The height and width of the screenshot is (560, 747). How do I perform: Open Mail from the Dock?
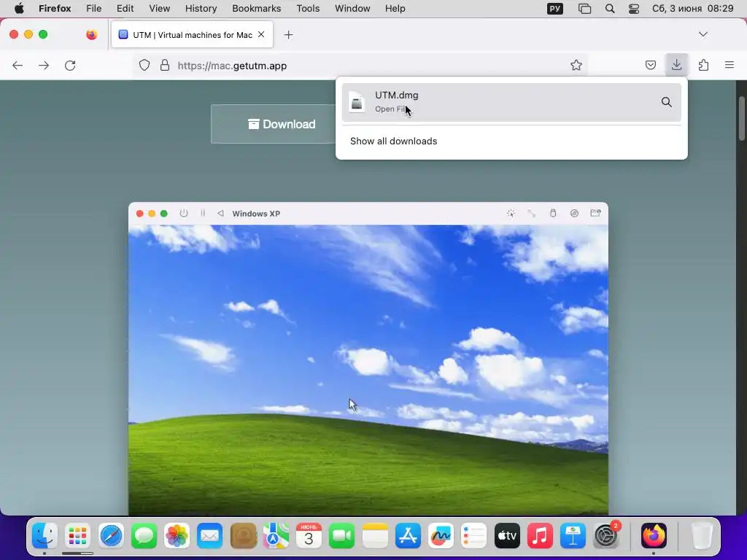click(209, 537)
